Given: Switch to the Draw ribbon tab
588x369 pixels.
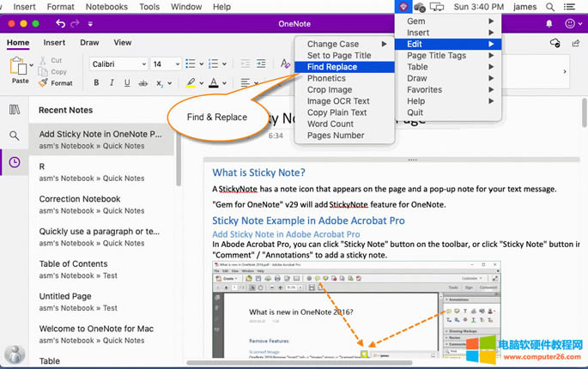Looking at the screenshot, I should click(x=89, y=42).
